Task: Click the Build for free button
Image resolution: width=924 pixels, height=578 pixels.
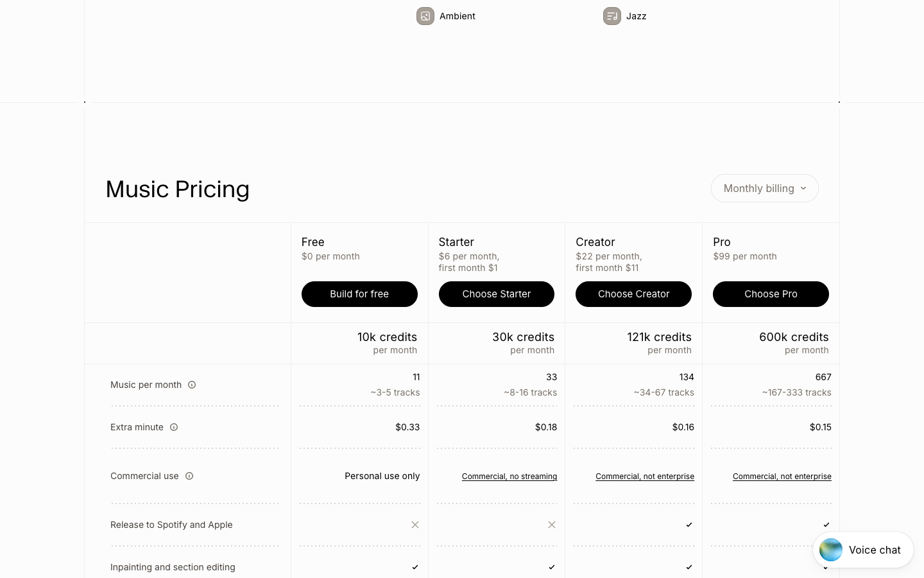Action: (359, 294)
